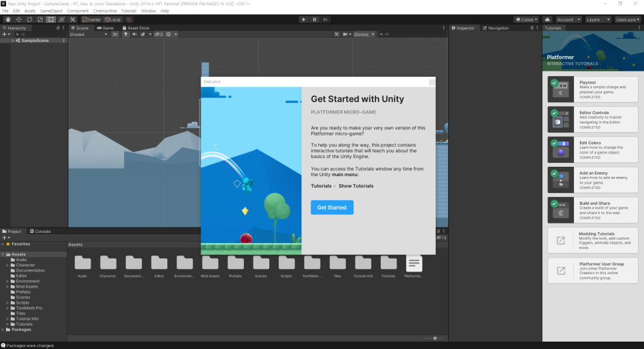Image resolution: width=644 pixels, height=349 pixels.
Task: Open the Add an Enemy tutorial
Action: pos(593,180)
